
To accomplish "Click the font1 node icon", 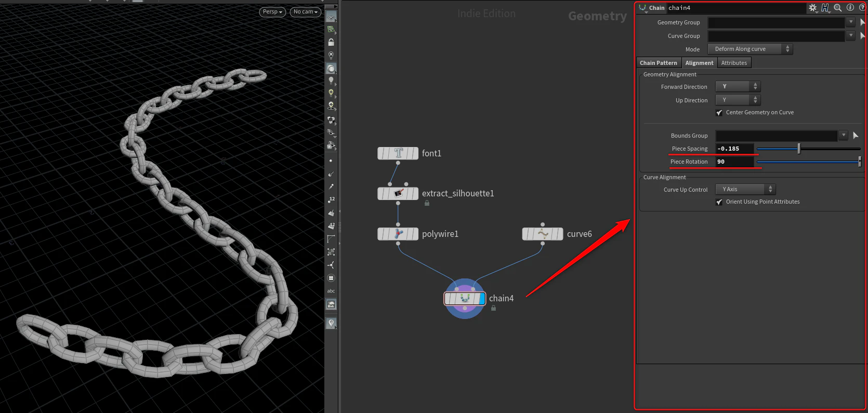I will [398, 153].
